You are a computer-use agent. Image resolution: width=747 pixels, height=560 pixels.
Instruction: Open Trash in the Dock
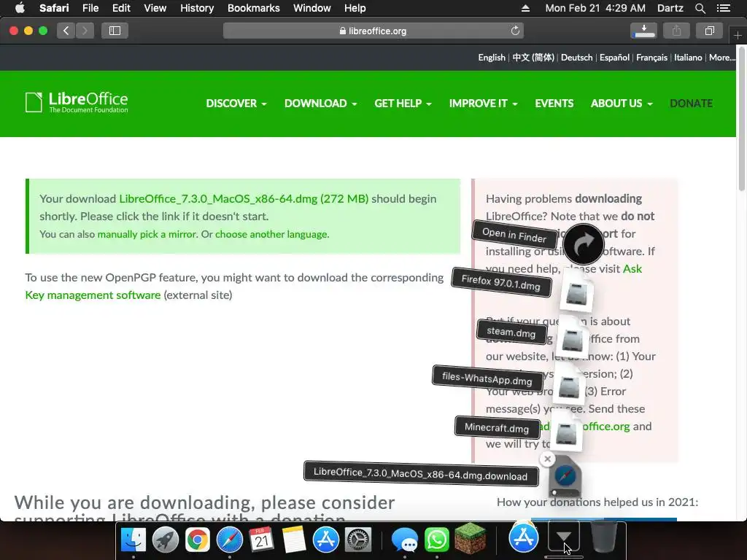[604, 538]
